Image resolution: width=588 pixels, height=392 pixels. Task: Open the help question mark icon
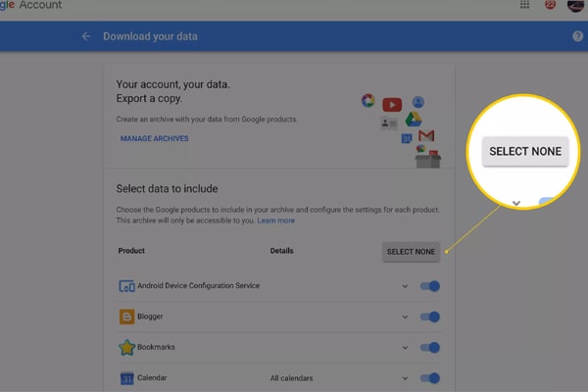(577, 36)
